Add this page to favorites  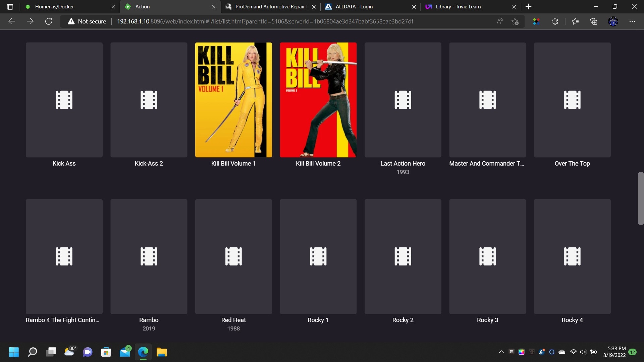pyautogui.click(x=515, y=21)
